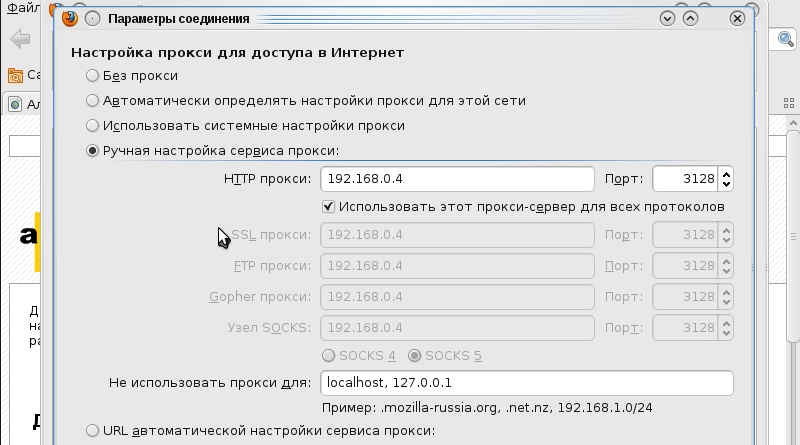Click the Firefox icon in dialog titlebar
800x445 pixels.
click(x=70, y=18)
